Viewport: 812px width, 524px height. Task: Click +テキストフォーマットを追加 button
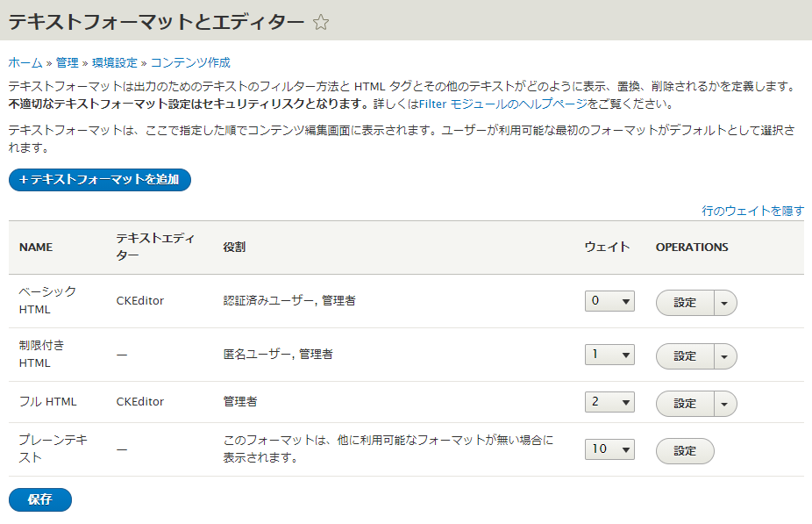[x=100, y=180]
